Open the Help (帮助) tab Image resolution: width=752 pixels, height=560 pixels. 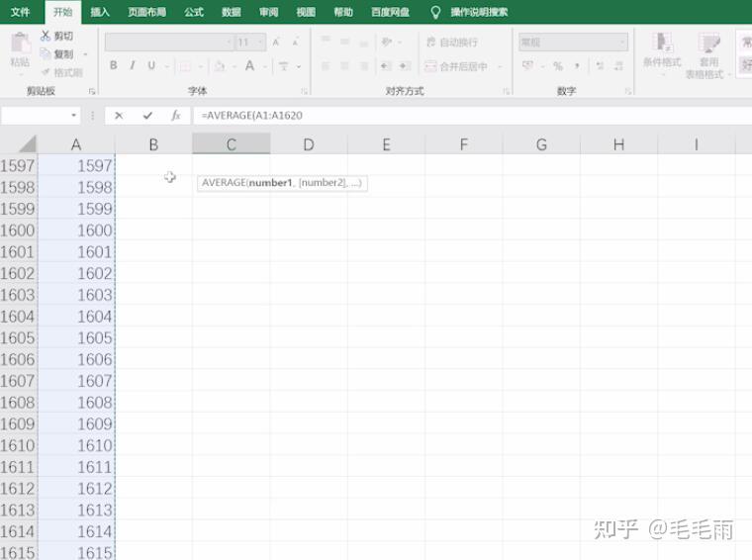pyautogui.click(x=343, y=12)
